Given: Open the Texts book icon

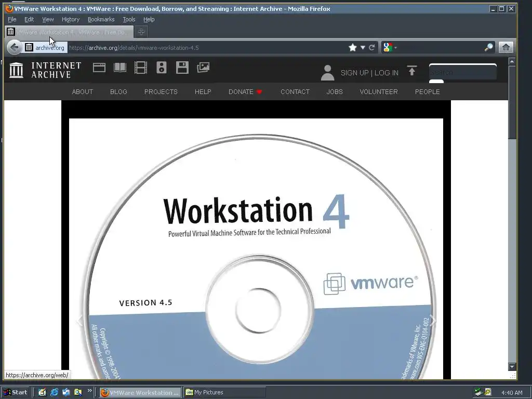Looking at the screenshot, I should coord(120,68).
